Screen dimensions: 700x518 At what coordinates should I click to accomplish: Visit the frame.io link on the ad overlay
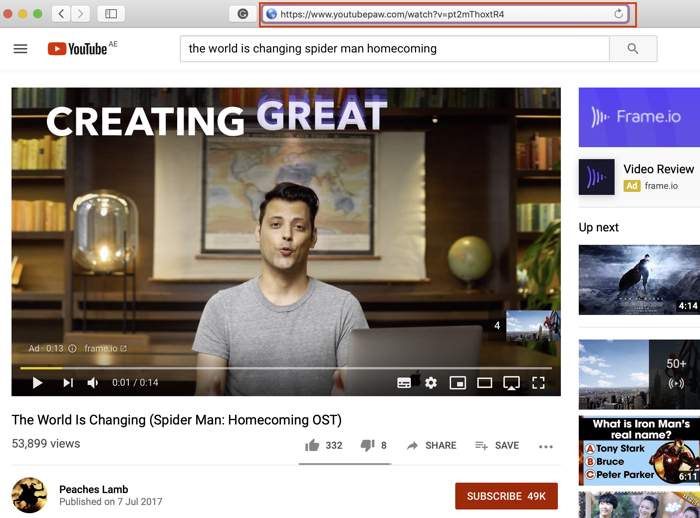tap(105, 348)
